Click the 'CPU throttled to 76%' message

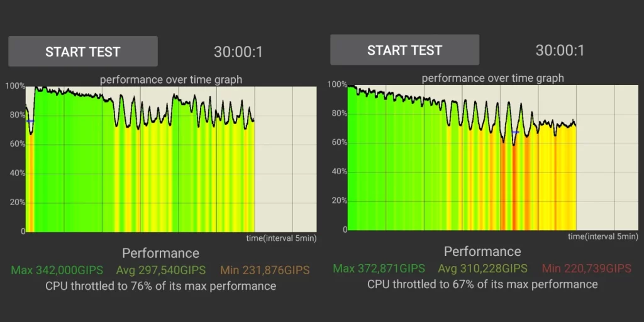[x=161, y=286]
